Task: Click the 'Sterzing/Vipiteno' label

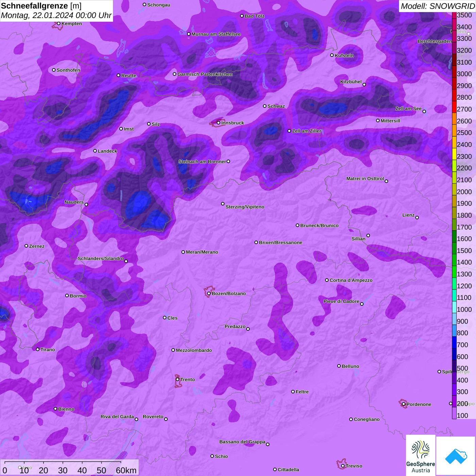Action: [x=245, y=207]
